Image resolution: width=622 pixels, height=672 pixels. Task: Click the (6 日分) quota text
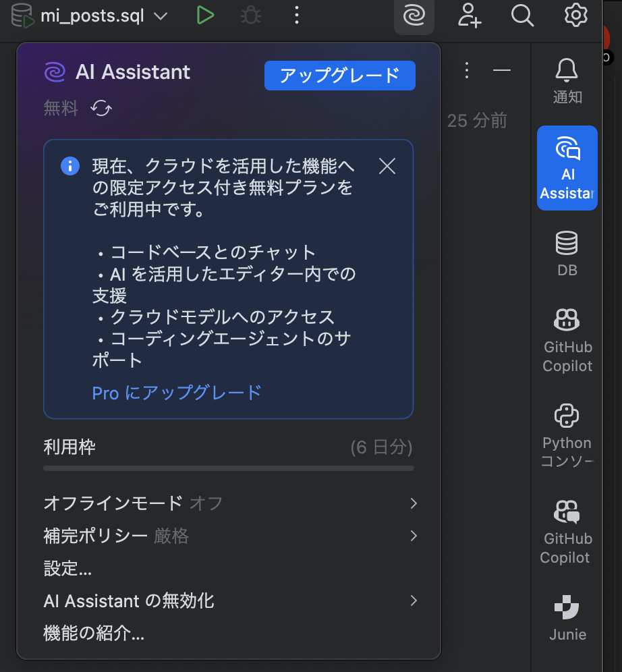click(x=381, y=447)
